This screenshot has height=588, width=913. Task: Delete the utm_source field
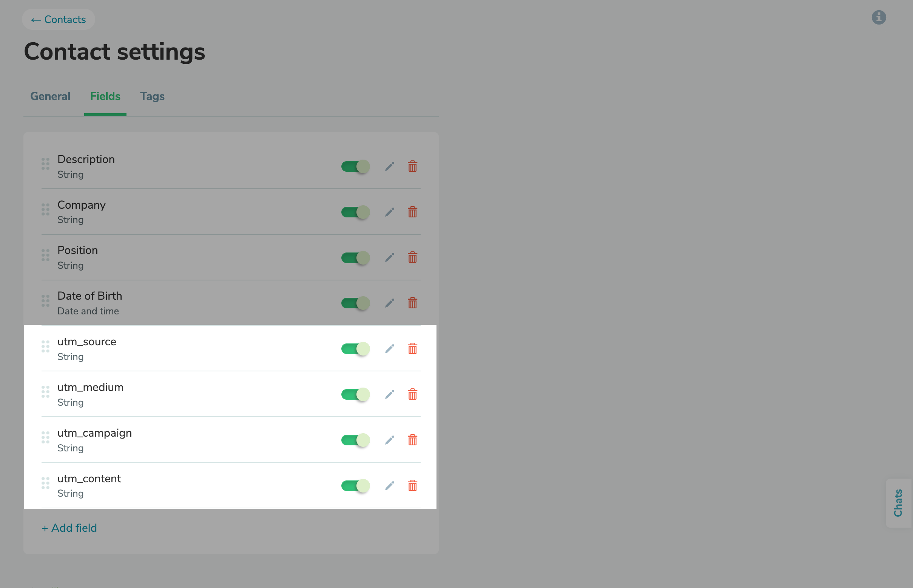412,348
